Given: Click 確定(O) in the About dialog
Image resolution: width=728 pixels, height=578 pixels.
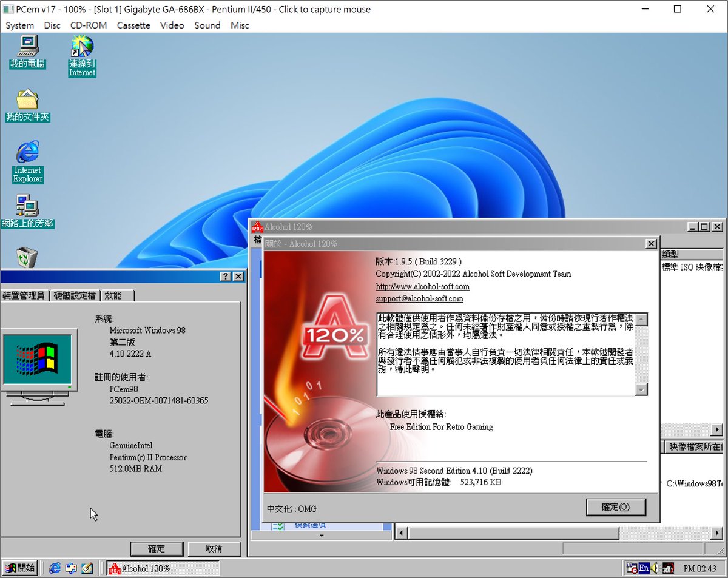Looking at the screenshot, I should point(616,507).
